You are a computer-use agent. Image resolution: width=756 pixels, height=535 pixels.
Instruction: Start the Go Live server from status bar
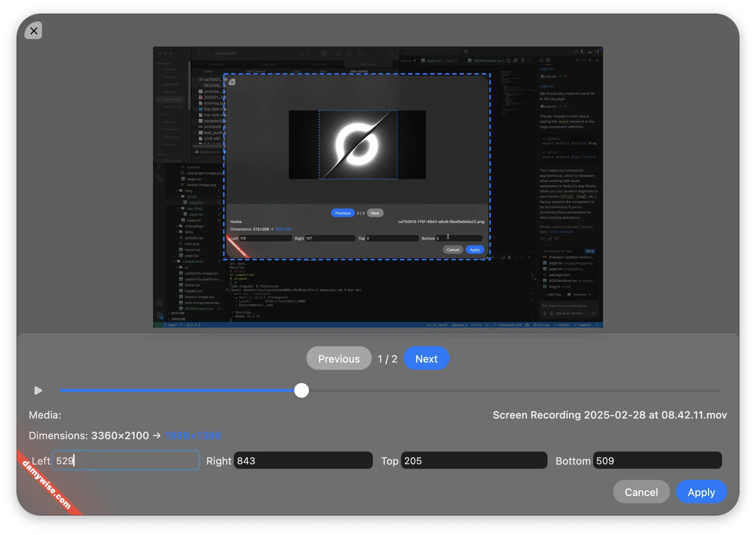(541, 325)
